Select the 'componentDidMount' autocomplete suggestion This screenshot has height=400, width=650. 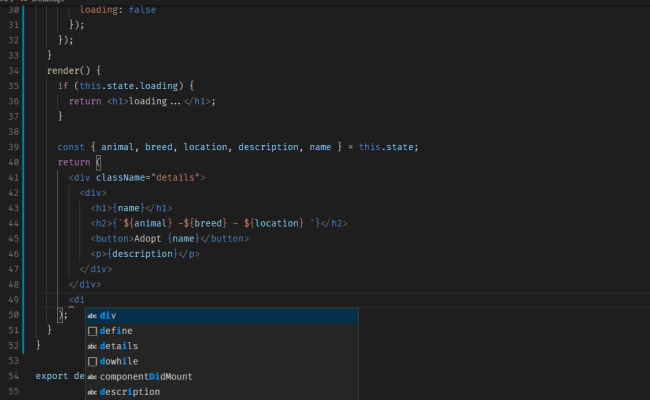(x=222, y=376)
